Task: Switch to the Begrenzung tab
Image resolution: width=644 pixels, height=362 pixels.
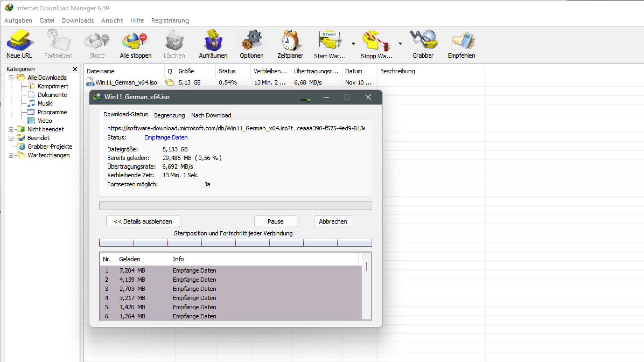Action: [169, 115]
